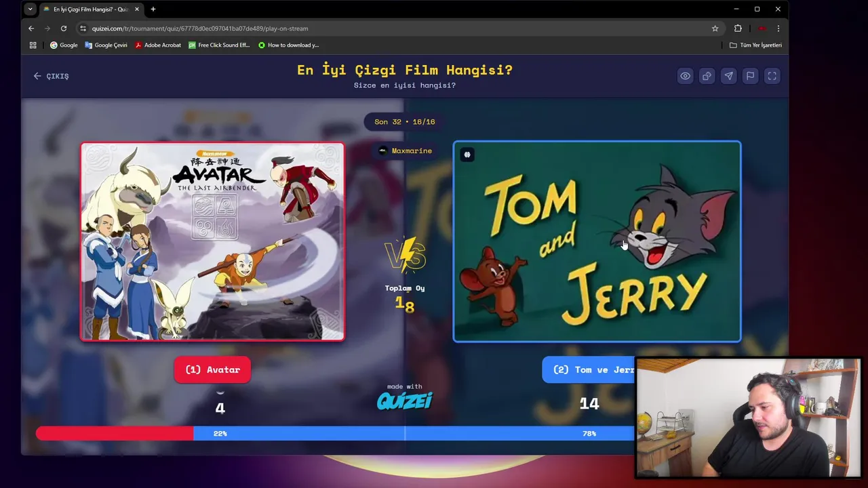868x488 pixels.
Task: Click the Tom ve Jerry vote count 14
Action: pos(589,404)
